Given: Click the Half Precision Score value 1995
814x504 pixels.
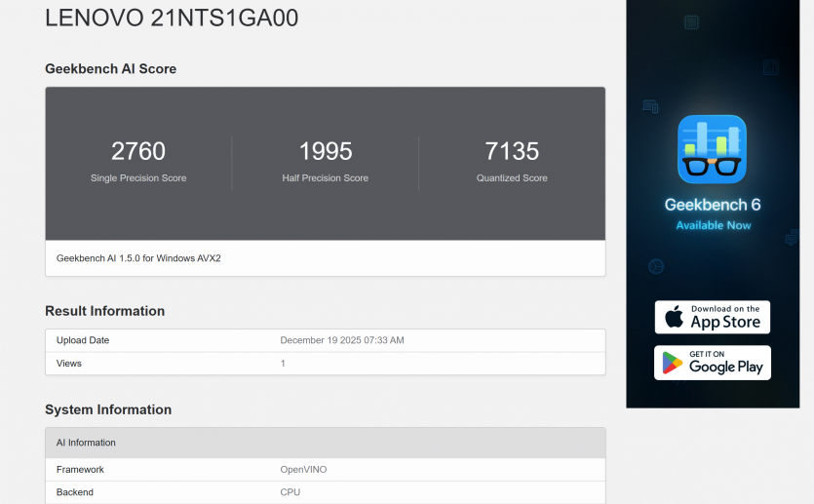Looking at the screenshot, I should pyautogui.click(x=326, y=151).
